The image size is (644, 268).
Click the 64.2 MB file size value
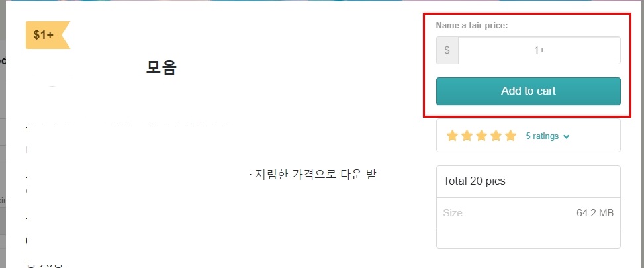tap(595, 213)
